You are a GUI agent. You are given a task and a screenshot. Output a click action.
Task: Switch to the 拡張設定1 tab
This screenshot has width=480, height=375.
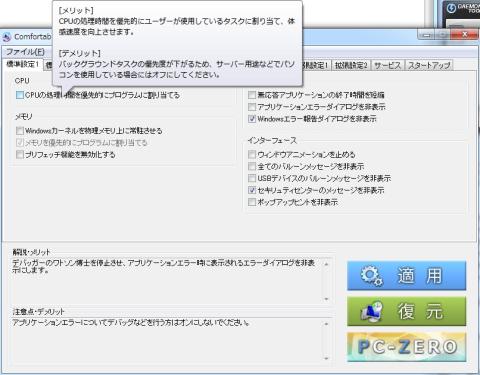315,65
